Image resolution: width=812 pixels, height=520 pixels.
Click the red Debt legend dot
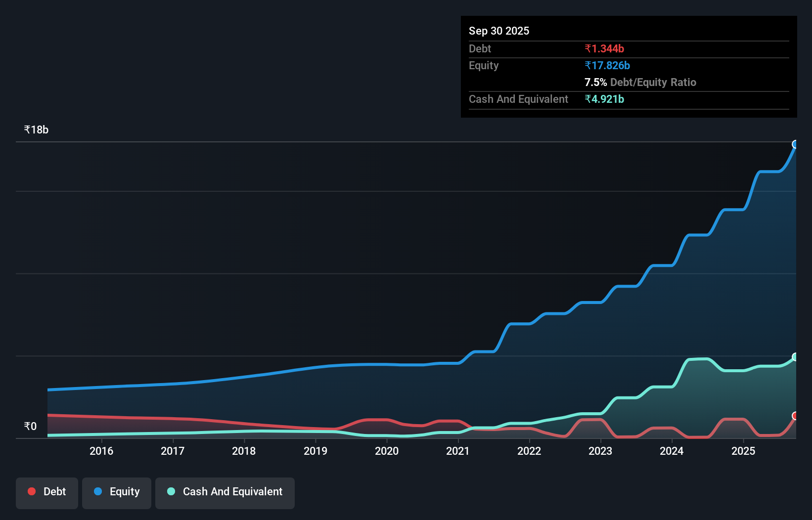[x=31, y=491]
